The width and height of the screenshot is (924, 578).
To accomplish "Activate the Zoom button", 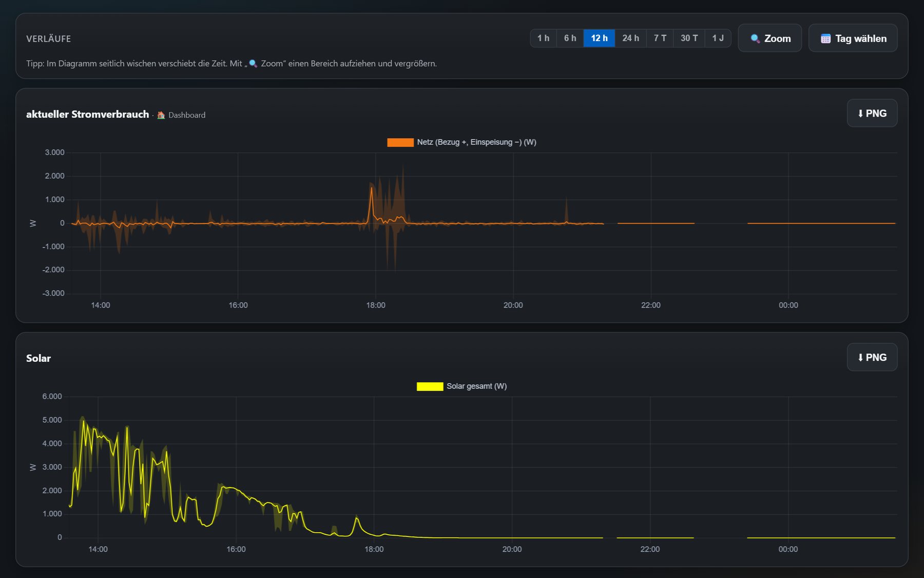I will pyautogui.click(x=769, y=38).
